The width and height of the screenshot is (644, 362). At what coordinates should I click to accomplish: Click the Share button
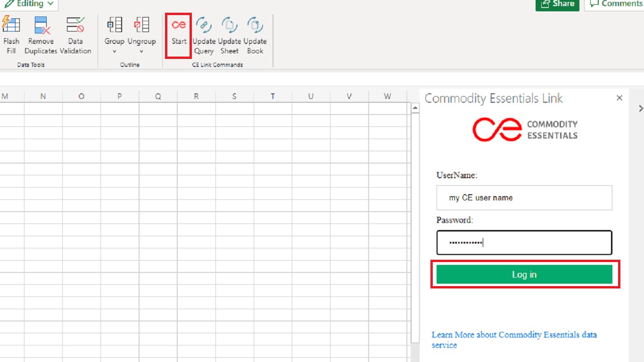point(557,4)
